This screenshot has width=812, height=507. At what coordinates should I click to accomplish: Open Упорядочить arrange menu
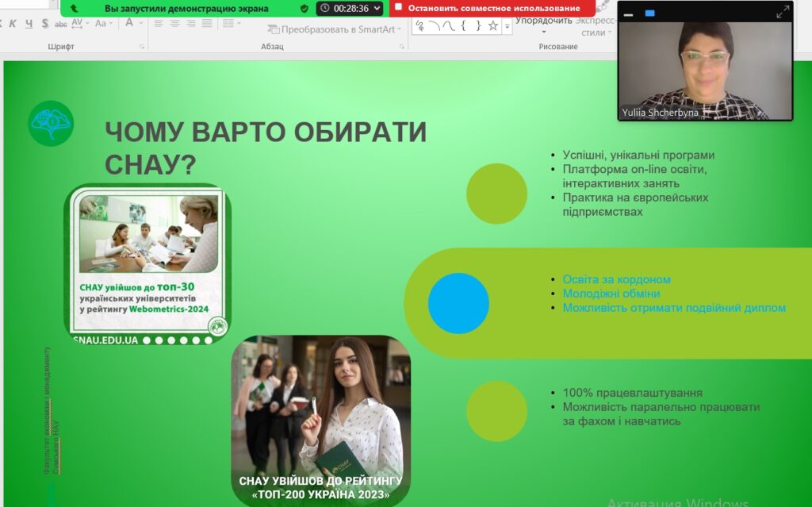(543, 21)
